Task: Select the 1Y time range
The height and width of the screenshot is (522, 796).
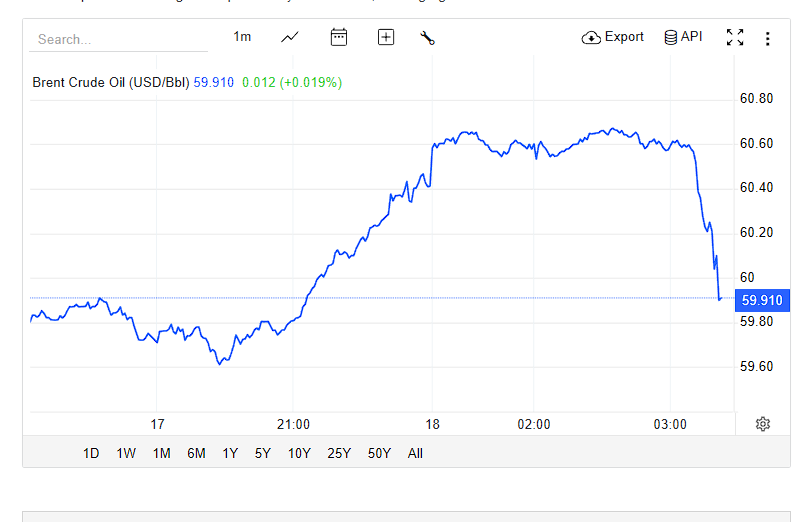Action: pyautogui.click(x=230, y=453)
